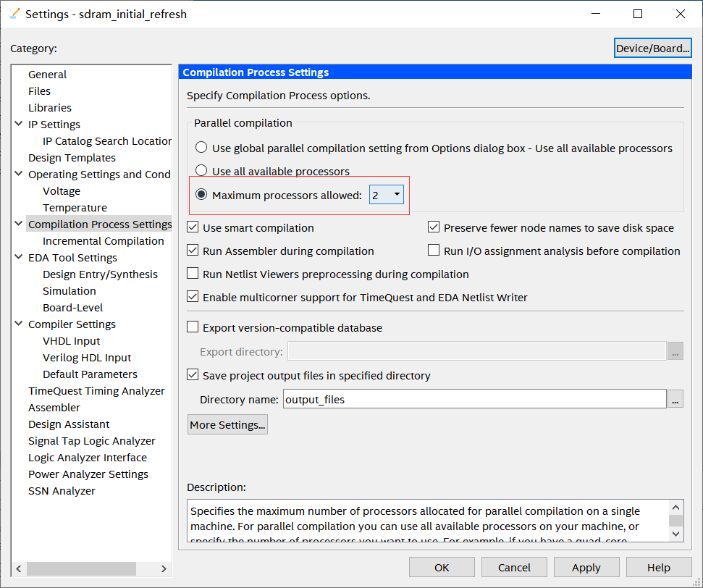Image resolution: width=703 pixels, height=588 pixels.
Task: Open the Directory name browse ellipsis button
Action: click(675, 398)
